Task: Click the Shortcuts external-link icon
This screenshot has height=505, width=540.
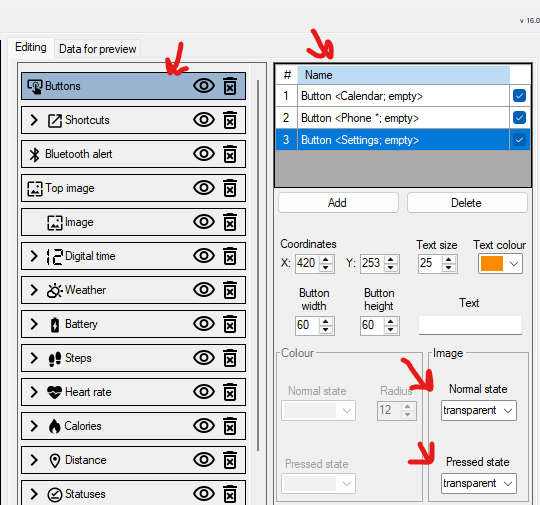Action: pos(55,121)
